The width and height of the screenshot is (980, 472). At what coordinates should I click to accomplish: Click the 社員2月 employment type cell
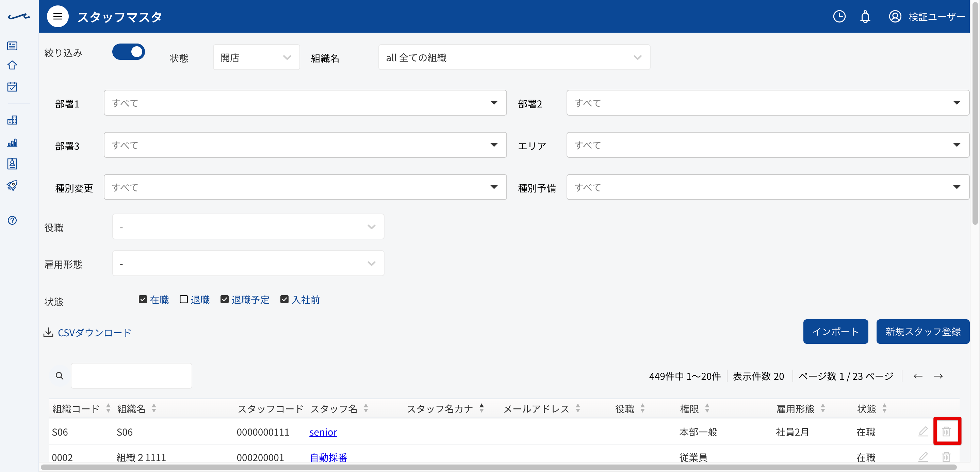[792, 432]
